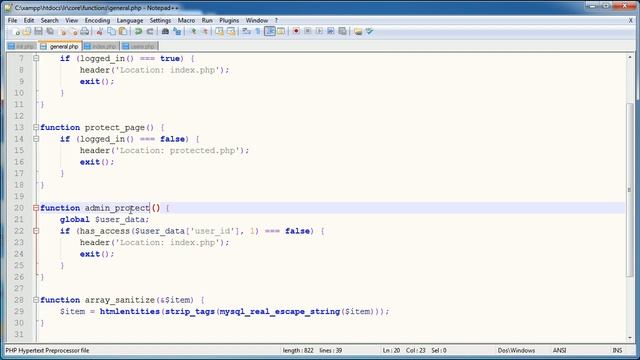This screenshot has height=360, width=640.
Task: Open the Language menu
Action: (x=130, y=20)
